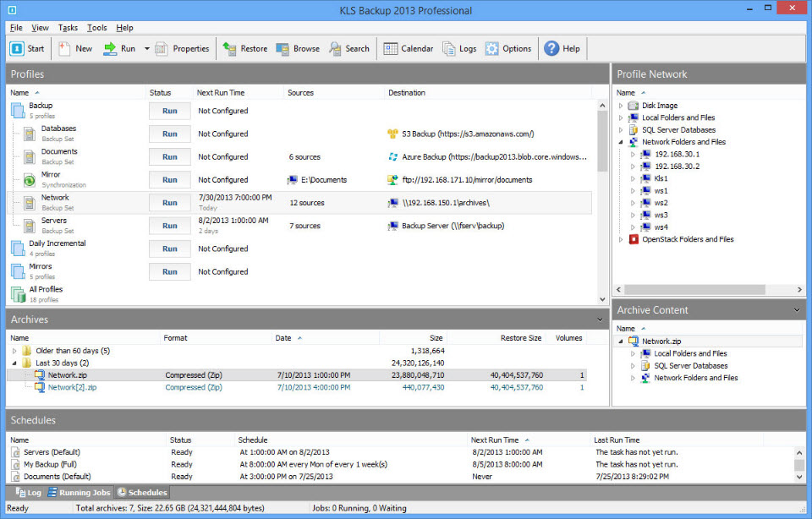Open Browse from the toolbar
The image size is (812, 519).
pyautogui.click(x=298, y=48)
